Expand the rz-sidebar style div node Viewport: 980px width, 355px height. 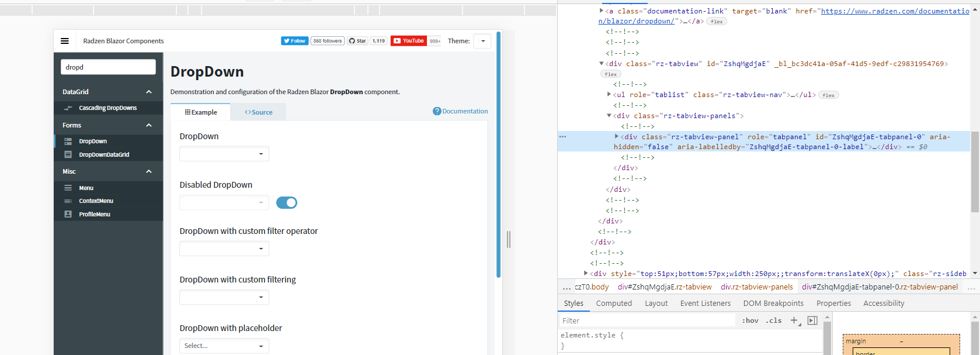click(x=586, y=273)
